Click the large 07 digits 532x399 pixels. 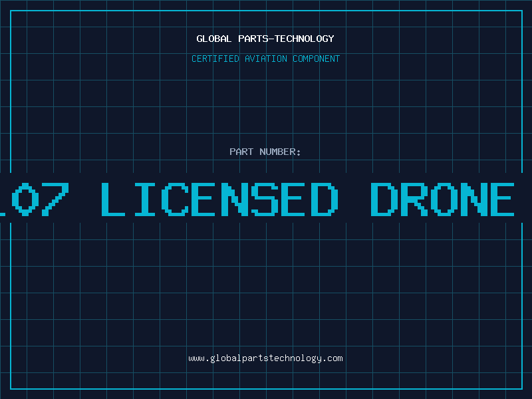point(41,199)
